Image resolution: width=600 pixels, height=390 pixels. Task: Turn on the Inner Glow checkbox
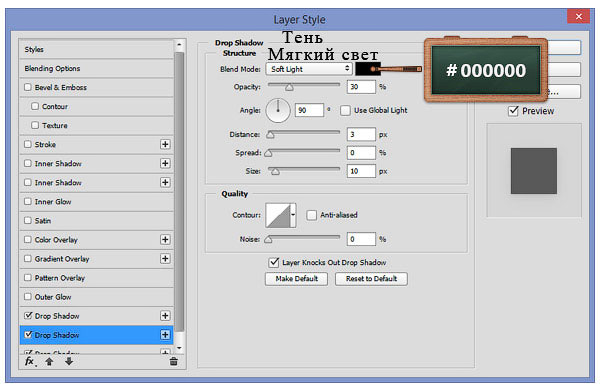tap(28, 201)
